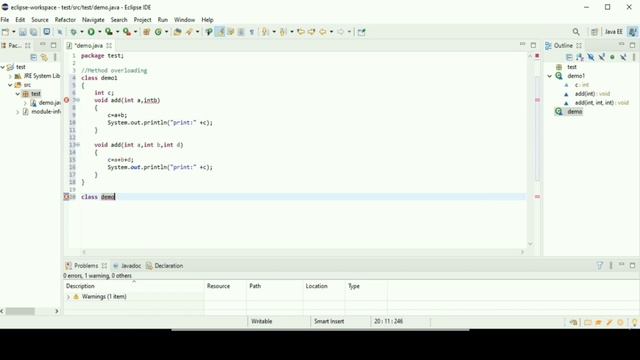Click the green Run button in toolbar

[x=91, y=32]
